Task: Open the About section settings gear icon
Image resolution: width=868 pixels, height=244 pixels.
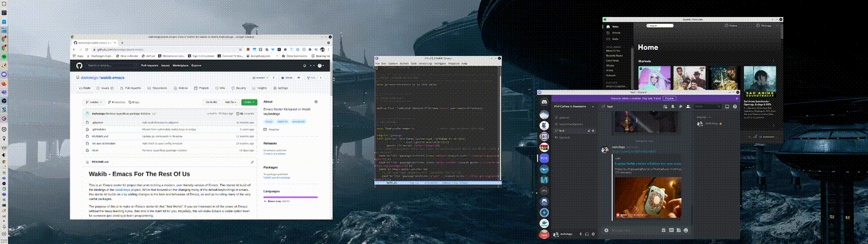Action: [316, 102]
